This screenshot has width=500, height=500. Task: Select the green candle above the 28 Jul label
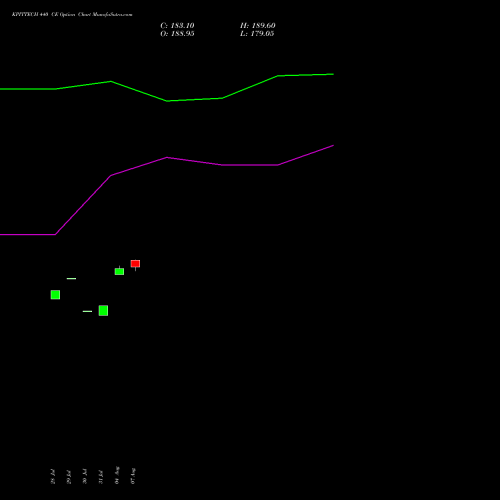pos(55,295)
